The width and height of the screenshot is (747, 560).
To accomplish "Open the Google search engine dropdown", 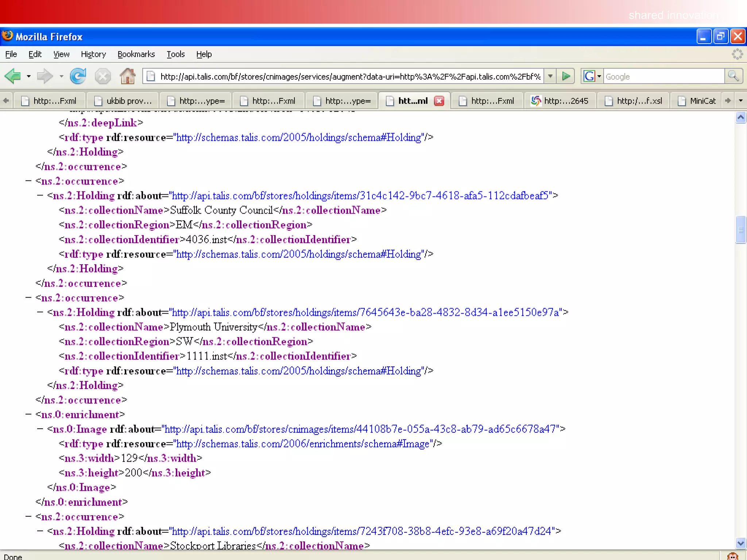I will [x=599, y=76].
